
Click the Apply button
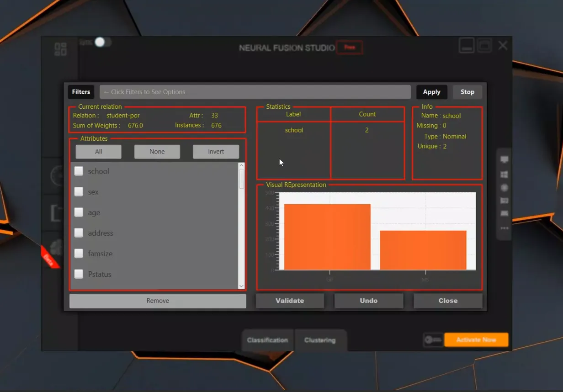tap(431, 92)
